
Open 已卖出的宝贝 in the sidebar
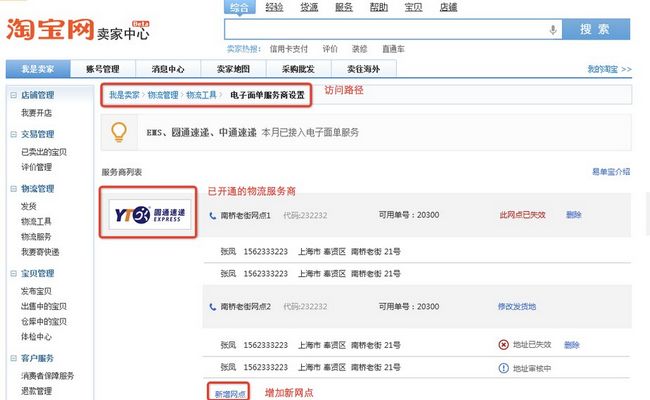pyautogui.click(x=44, y=152)
